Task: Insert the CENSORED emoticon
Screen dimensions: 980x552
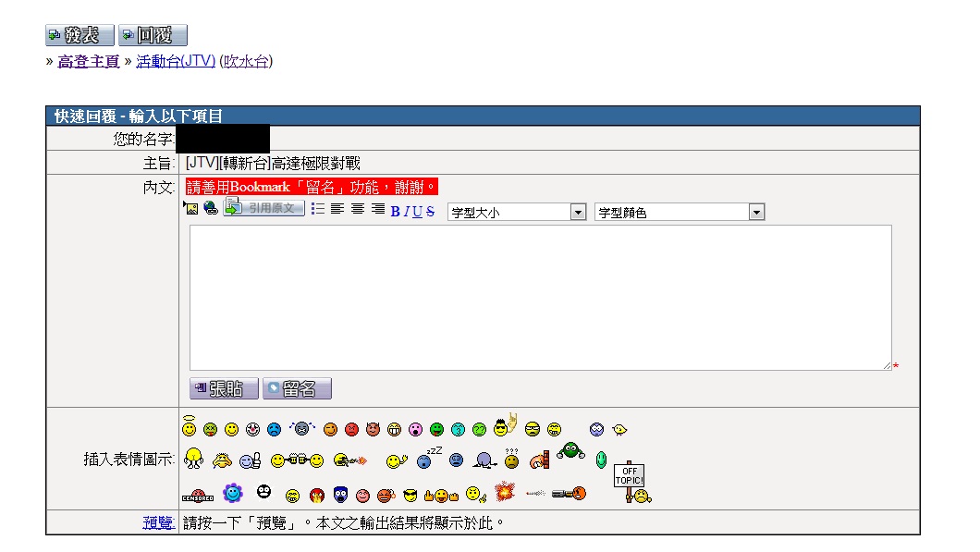Action: (x=197, y=496)
